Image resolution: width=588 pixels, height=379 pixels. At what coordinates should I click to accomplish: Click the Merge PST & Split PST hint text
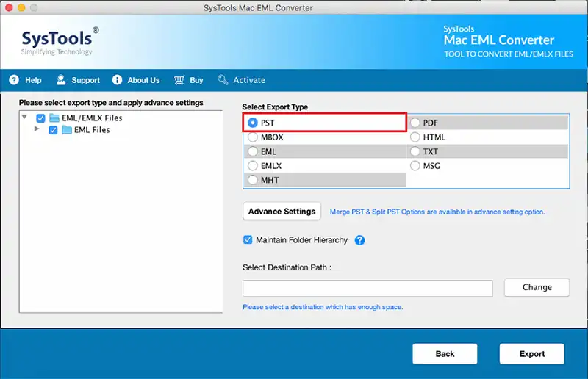[x=437, y=212]
